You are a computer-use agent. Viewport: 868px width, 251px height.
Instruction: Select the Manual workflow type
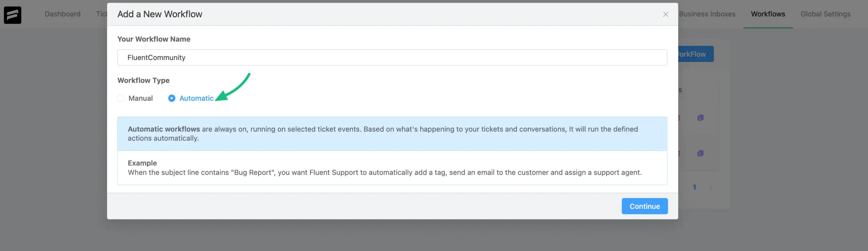tap(121, 98)
